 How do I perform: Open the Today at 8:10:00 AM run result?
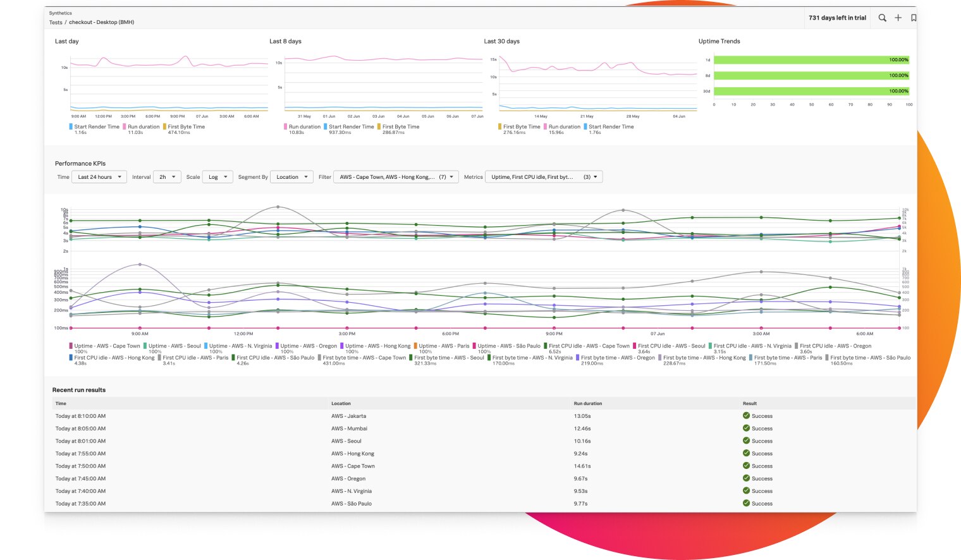[x=80, y=416]
